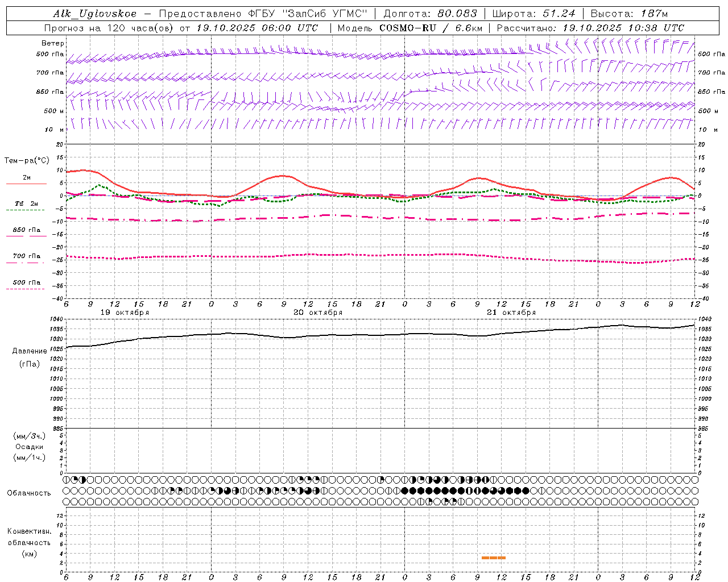
Task: Click the station name Alk_Uglovskoe
Action: coord(95,14)
